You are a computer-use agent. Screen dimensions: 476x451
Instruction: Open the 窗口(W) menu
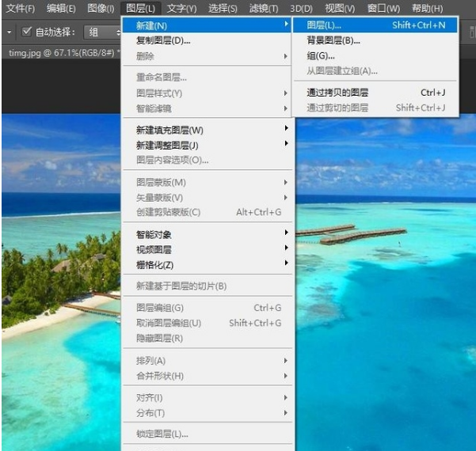[x=383, y=8]
